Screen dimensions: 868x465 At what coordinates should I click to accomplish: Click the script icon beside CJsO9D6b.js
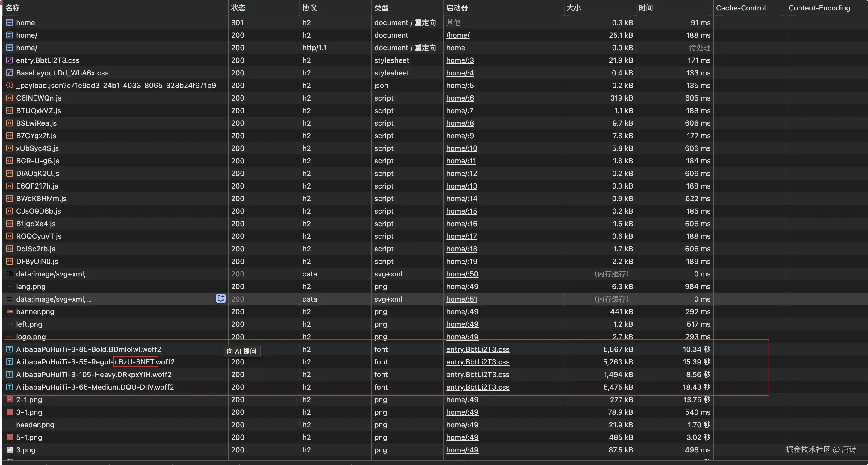pyautogui.click(x=10, y=211)
